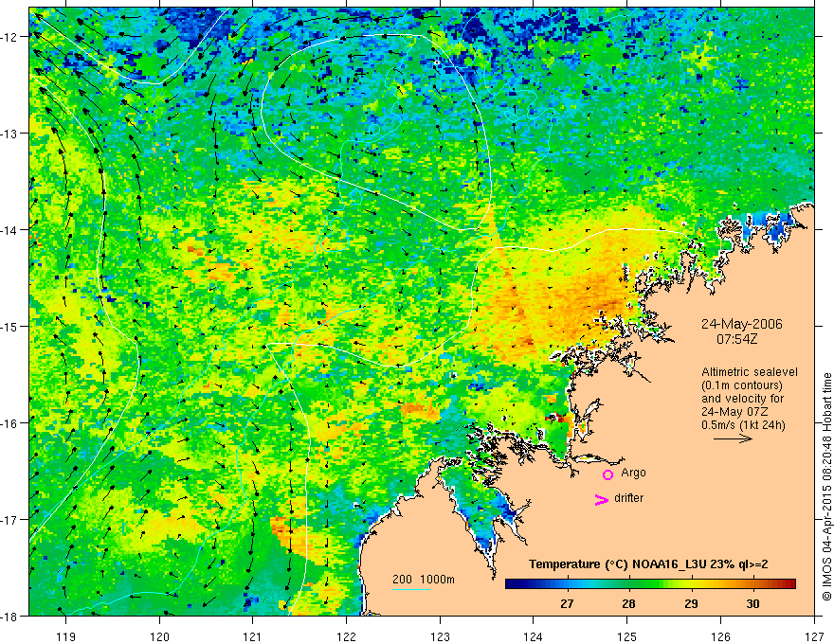This screenshot has width=834, height=644.
Task: Click the magenta Argo circle legend icon
Action: [x=607, y=474]
